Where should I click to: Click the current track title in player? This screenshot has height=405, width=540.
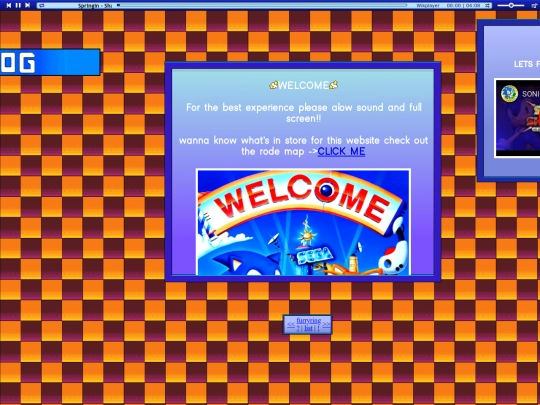[95, 6]
